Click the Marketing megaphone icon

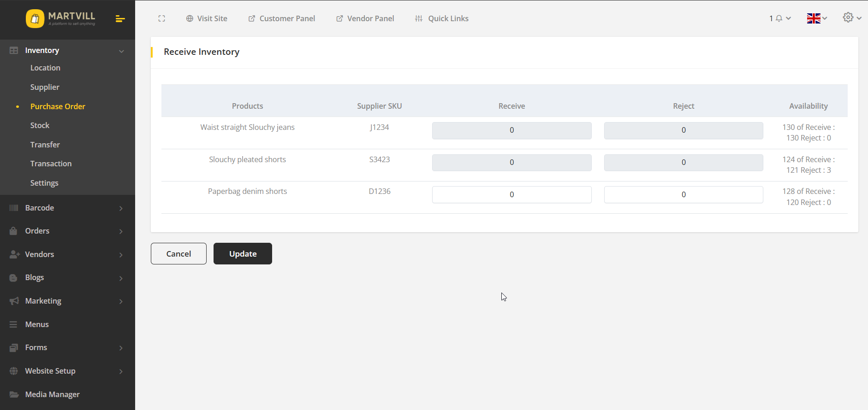14,301
